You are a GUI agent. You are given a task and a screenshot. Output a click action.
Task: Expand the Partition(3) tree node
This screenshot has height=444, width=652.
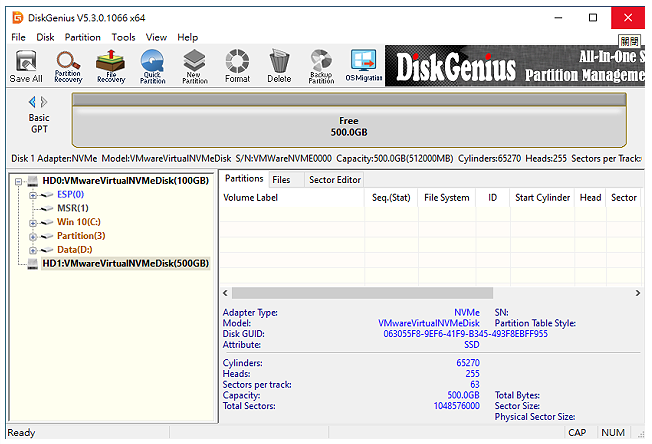33,237
